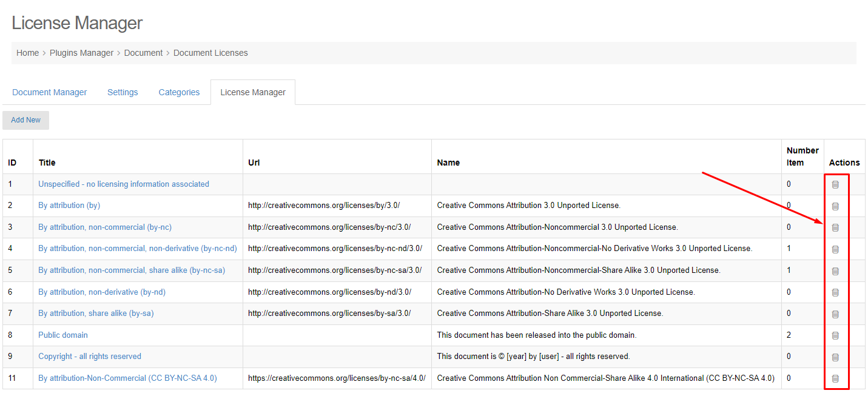Click name Attribution-Noncommercial-Share Alike 3.0 Unported
The width and height of the screenshot is (868, 396).
click(579, 270)
